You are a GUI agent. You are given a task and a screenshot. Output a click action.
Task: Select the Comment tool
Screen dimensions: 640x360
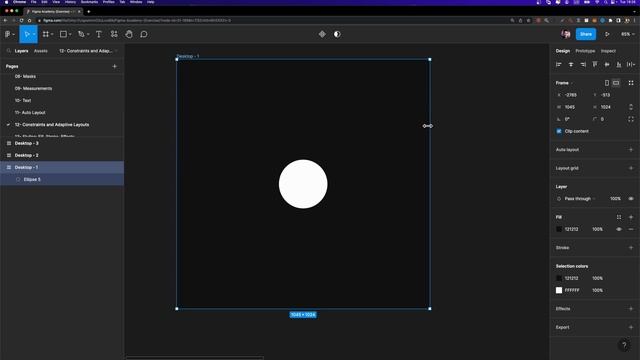pos(144,34)
